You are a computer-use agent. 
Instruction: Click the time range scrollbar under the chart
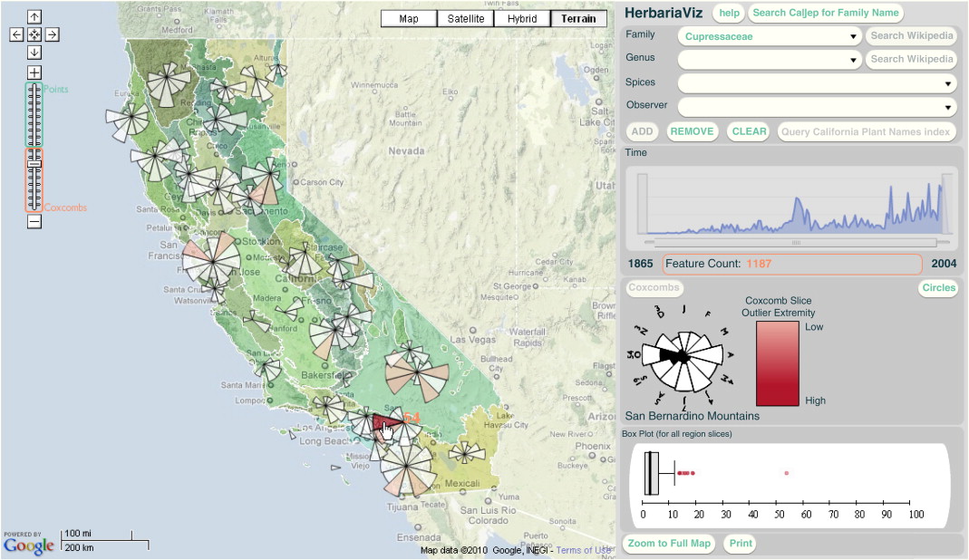(795, 243)
